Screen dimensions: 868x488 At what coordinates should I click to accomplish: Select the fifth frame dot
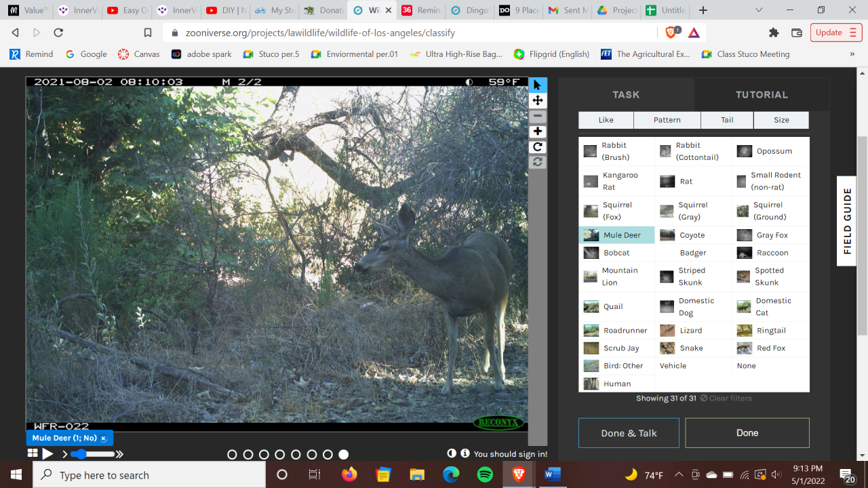pos(296,454)
